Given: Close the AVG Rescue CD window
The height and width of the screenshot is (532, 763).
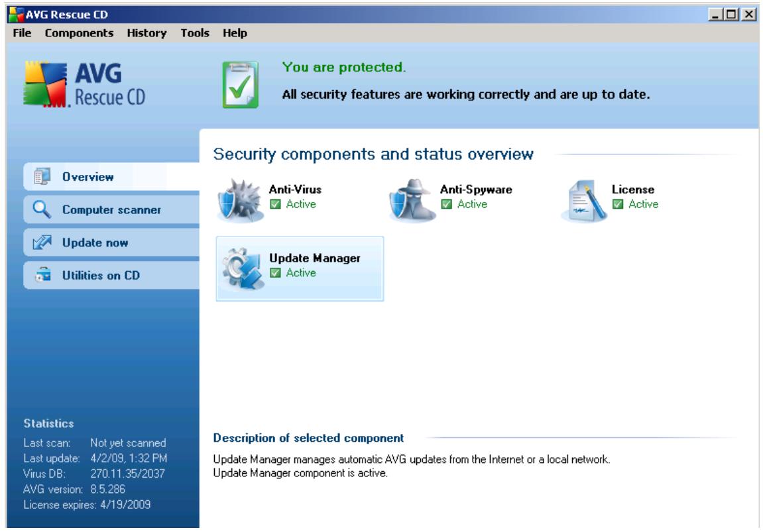Looking at the screenshot, I should (x=748, y=15).
